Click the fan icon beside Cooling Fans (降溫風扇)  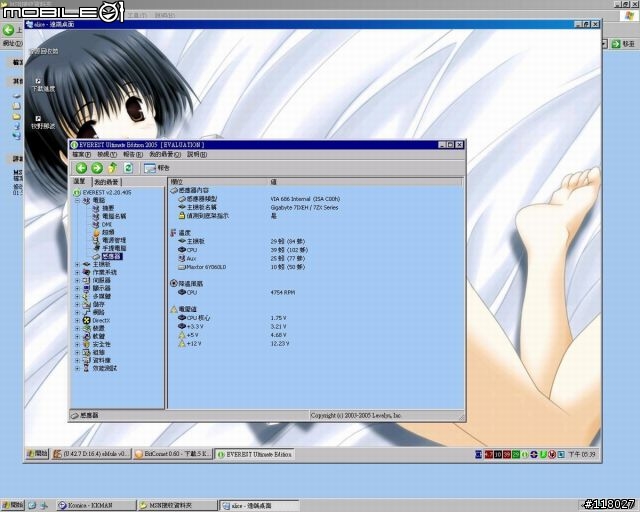pos(173,283)
